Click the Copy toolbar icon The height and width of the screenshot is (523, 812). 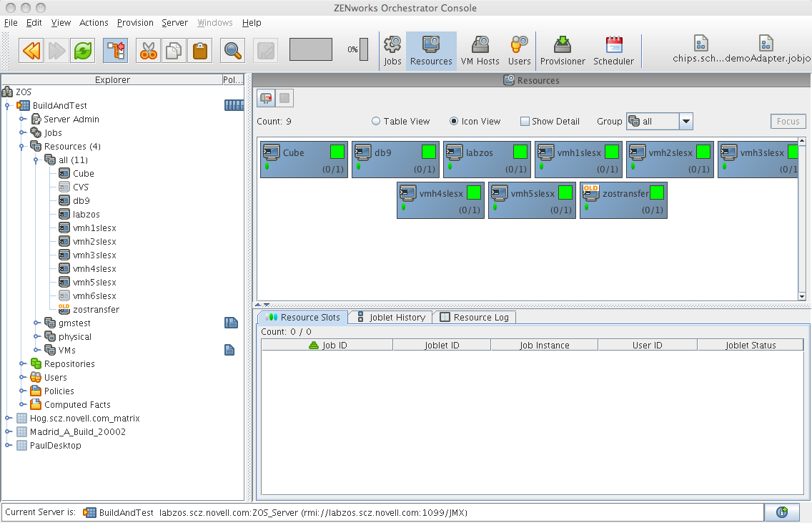(174, 50)
